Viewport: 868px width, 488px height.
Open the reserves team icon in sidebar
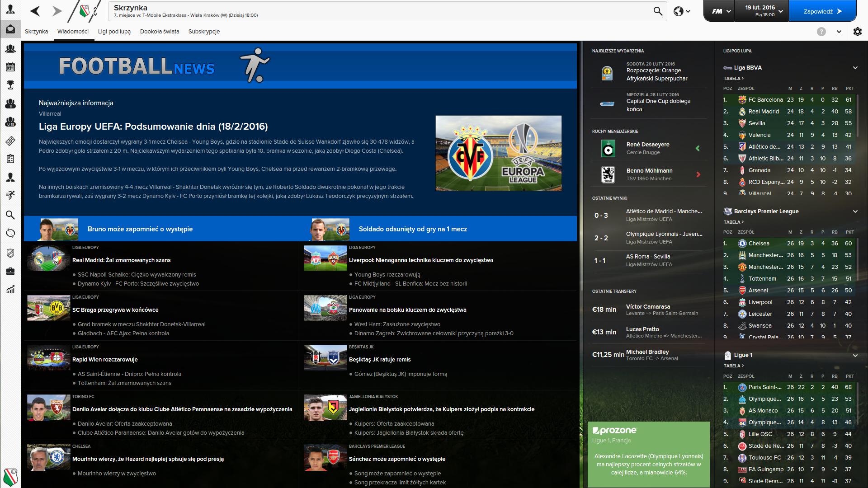click(10, 103)
